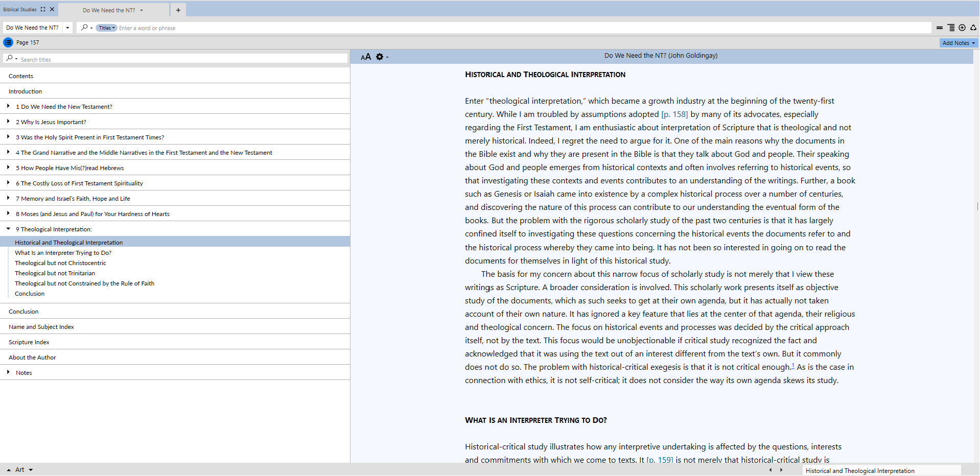The image size is (980, 476).
Task: Open the Art panel dropdown arrow
Action: [x=31, y=470]
